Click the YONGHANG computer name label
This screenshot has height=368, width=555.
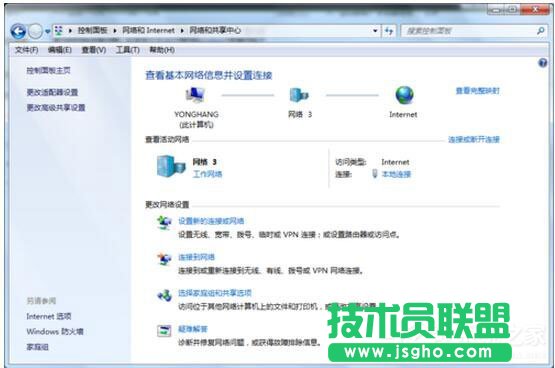point(196,114)
